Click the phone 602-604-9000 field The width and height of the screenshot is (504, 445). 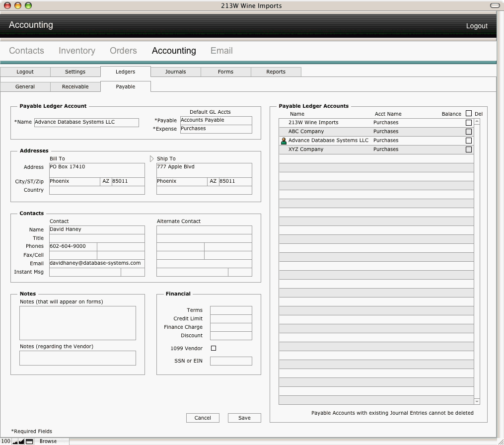pyautogui.click(x=73, y=247)
